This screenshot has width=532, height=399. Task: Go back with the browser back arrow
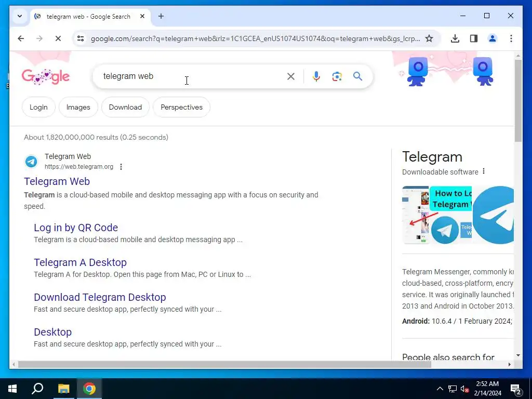pyautogui.click(x=21, y=38)
